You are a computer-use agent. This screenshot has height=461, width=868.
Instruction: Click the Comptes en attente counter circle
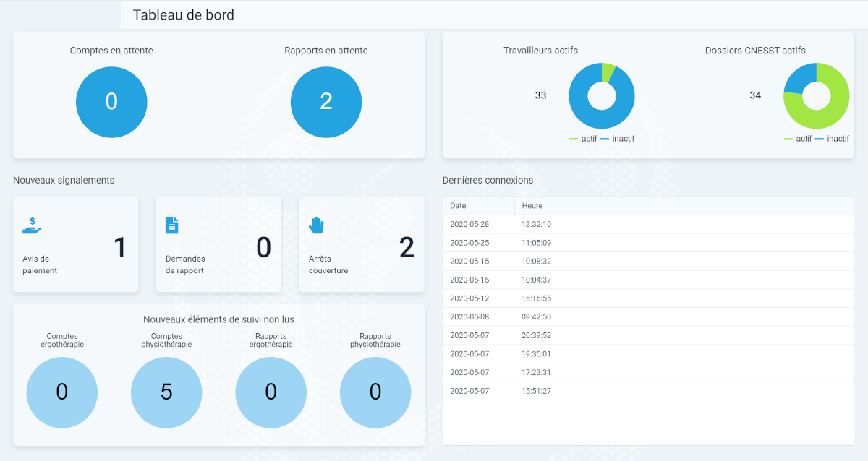point(111,102)
